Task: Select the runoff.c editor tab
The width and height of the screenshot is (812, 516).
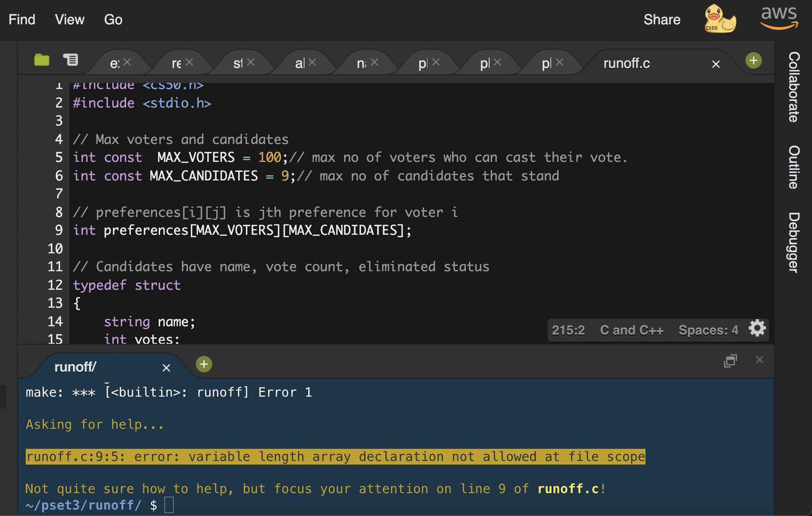Action: [x=627, y=63]
